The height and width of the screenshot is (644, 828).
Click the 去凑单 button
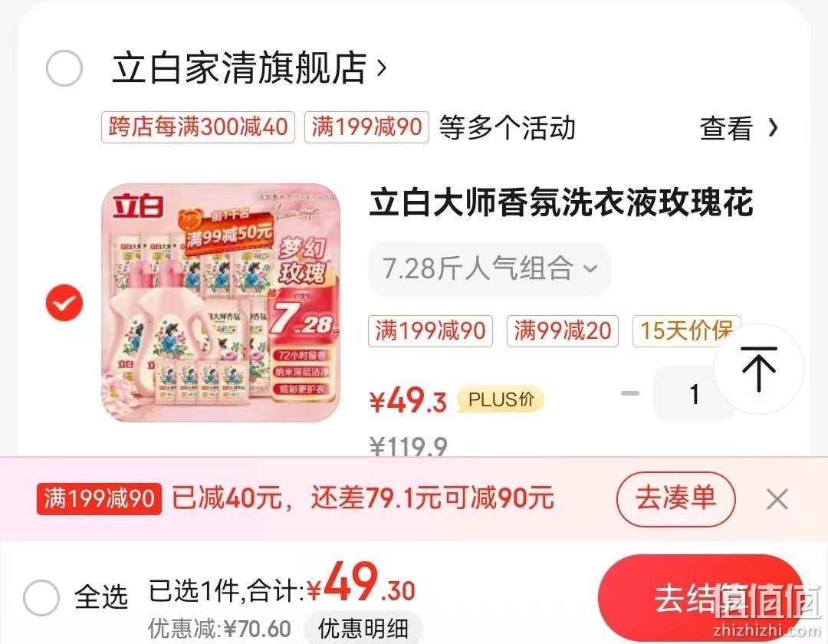(x=676, y=499)
